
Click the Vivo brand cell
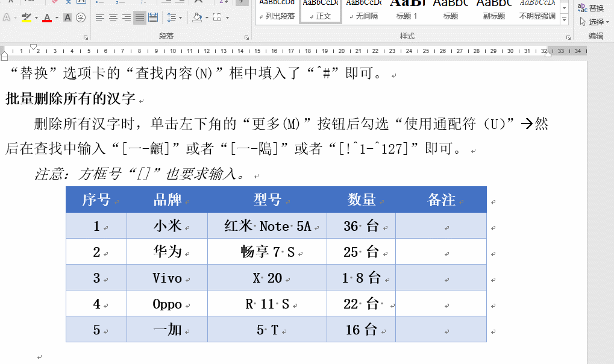[x=167, y=278]
